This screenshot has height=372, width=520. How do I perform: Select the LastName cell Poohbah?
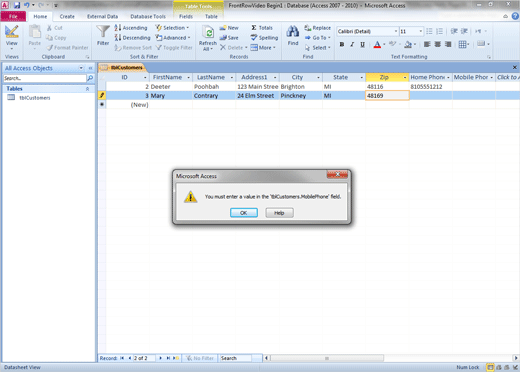tap(213, 87)
